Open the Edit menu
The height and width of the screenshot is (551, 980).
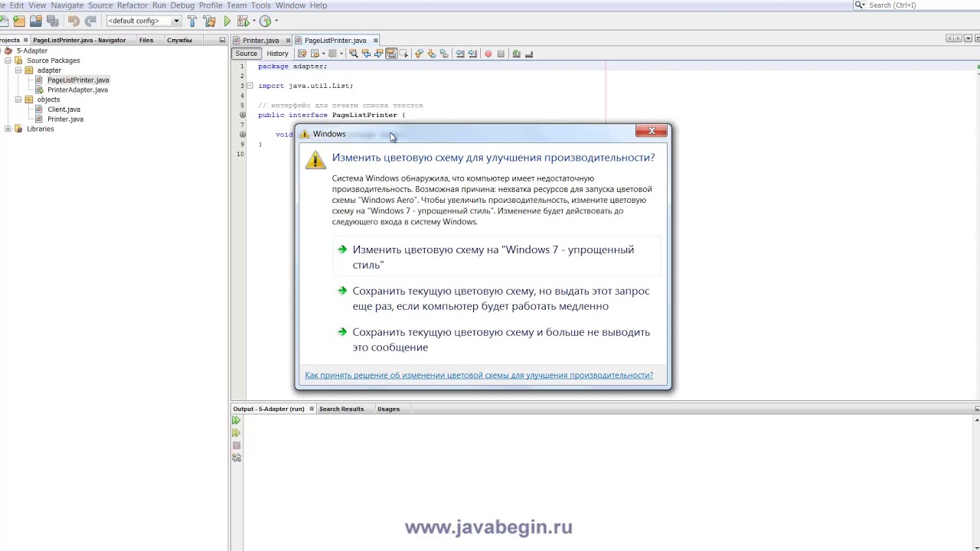click(17, 5)
